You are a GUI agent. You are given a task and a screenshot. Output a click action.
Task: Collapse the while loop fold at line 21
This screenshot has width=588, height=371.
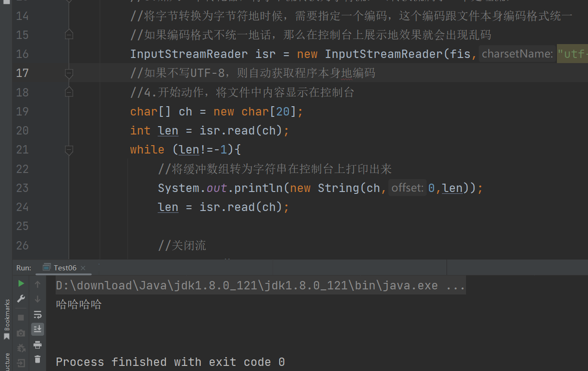click(69, 150)
